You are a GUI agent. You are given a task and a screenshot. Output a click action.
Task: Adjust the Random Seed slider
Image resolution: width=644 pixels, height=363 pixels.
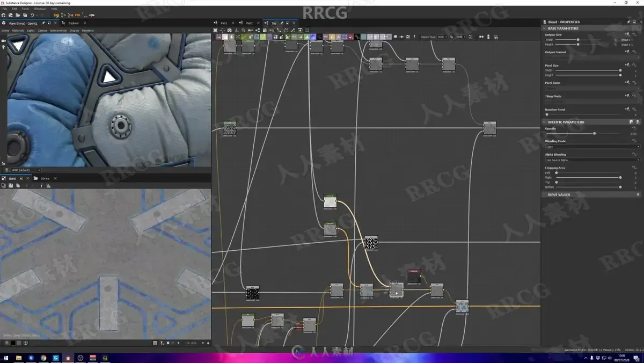[x=583, y=114]
